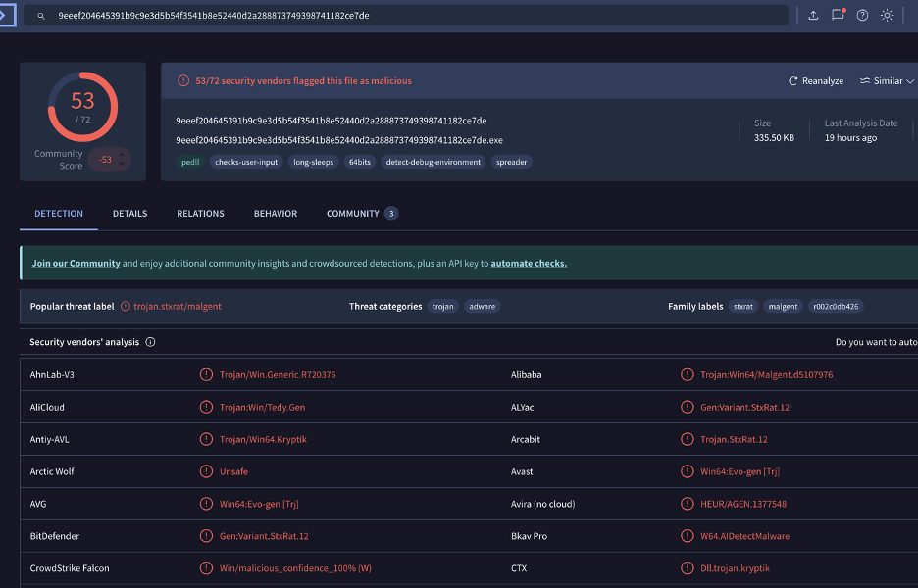
Task: Select Win/malicious_confidence_100% (W) text
Action: pyautogui.click(x=295, y=568)
